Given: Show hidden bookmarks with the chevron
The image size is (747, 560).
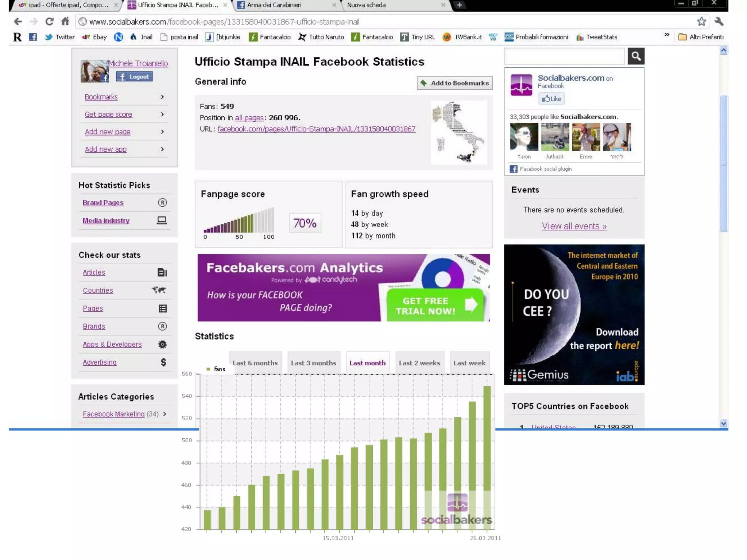Looking at the screenshot, I should click(667, 35).
